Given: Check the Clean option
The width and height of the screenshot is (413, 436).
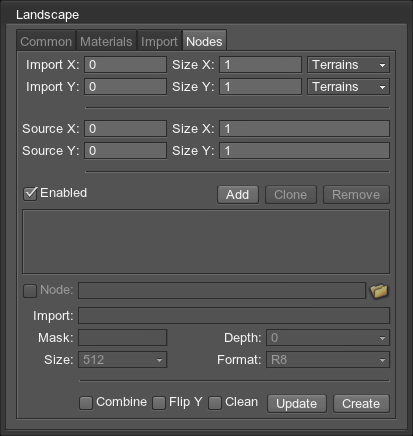Looking at the screenshot, I should click(x=215, y=403).
